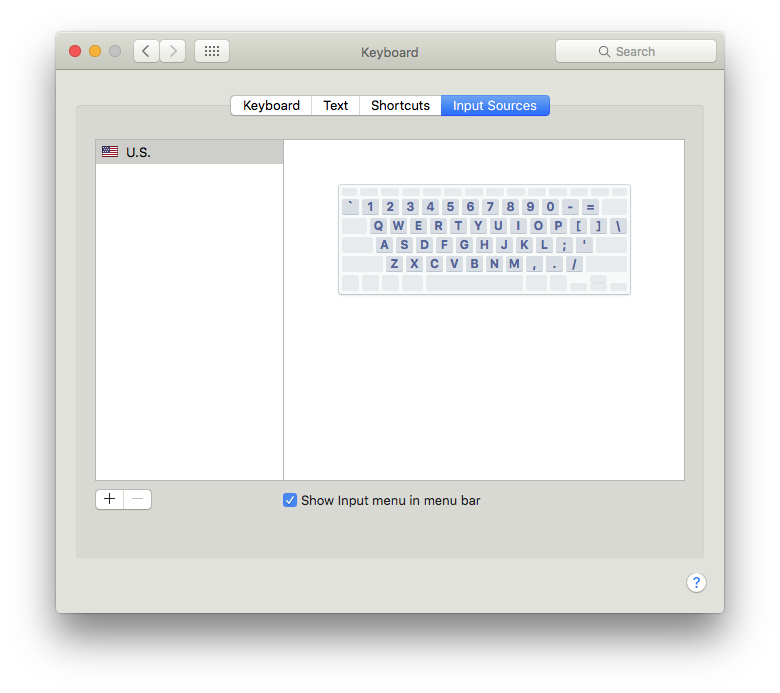Close the Keyboard window with red button
Image resolution: width=780 pixels, height=693 pixels.
[75, 51]
